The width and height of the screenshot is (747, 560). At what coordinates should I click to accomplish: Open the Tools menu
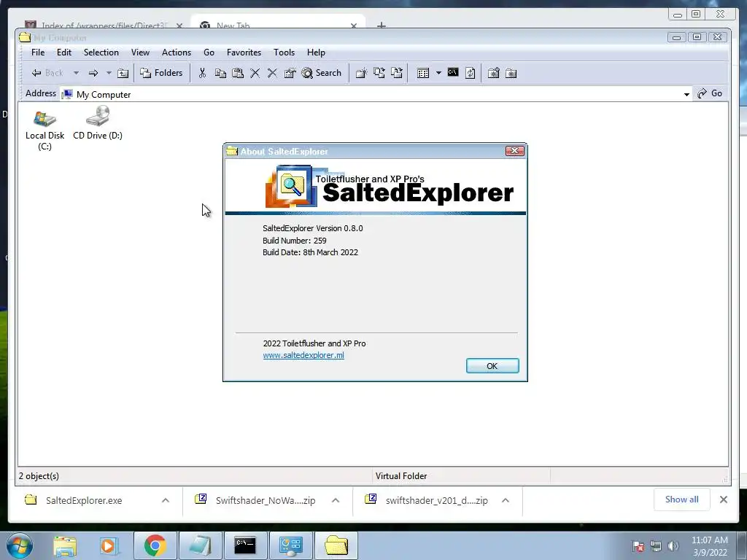(284, 52)
